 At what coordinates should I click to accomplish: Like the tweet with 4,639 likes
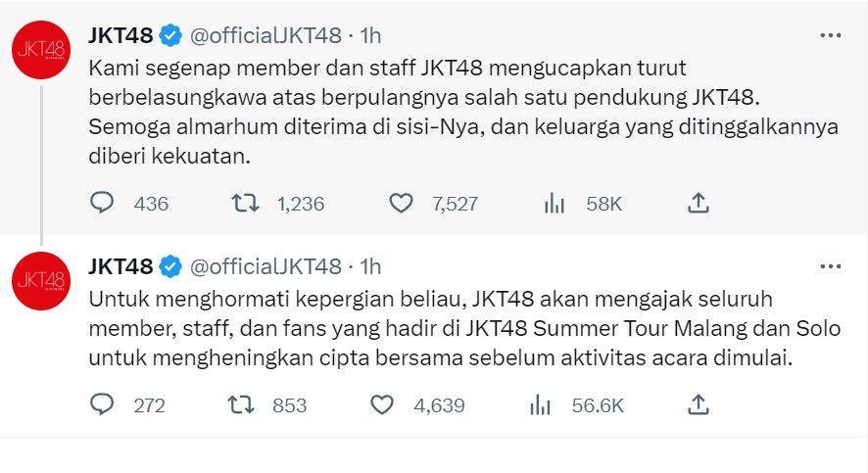382,404
